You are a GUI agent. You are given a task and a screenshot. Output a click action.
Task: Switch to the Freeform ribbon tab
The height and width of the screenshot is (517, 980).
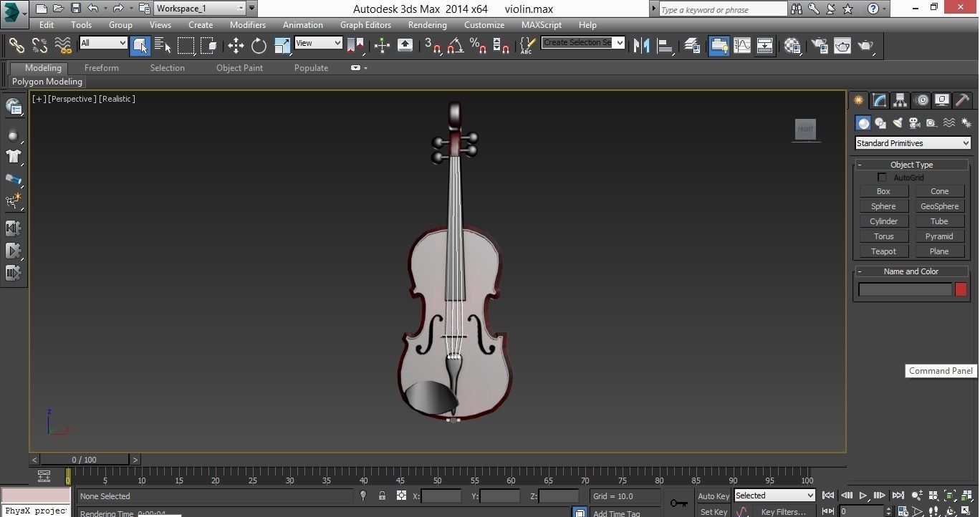click(x=102, y=68)
